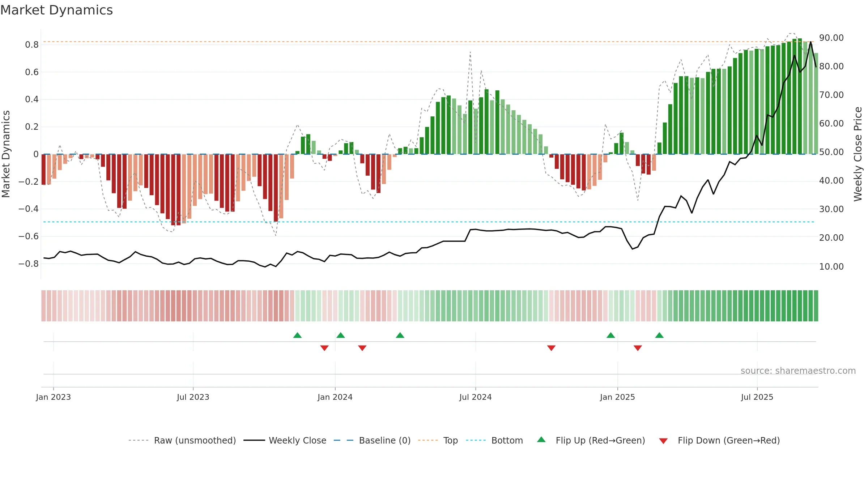Click the red Flip Down triangle icon in legend
The height and width of the screenshot is (488, 868).
[663, 441]
